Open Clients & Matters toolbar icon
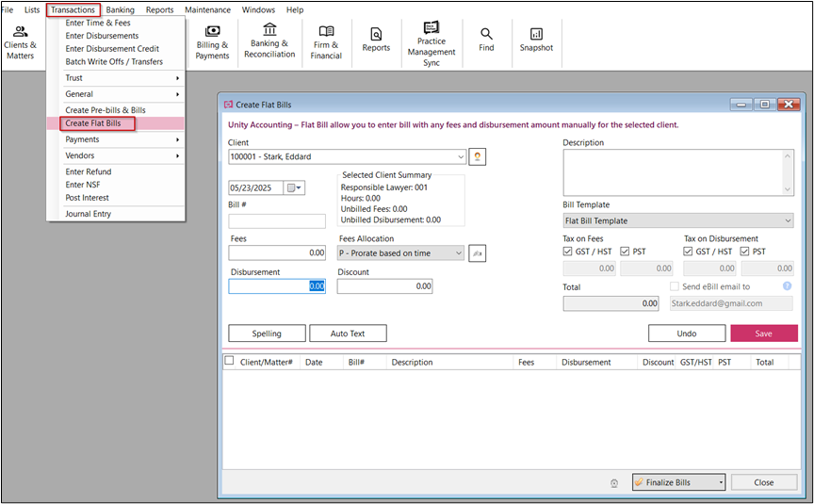The width and height of the screenshot is (814, 504). point(20,42)
